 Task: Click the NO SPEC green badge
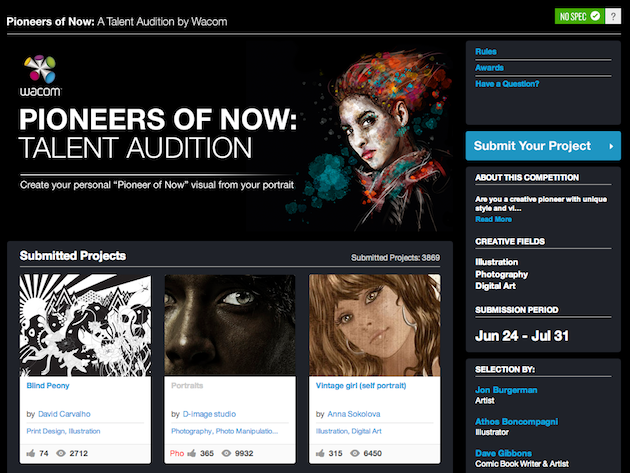pyautogui.click(x=579, y=16)
